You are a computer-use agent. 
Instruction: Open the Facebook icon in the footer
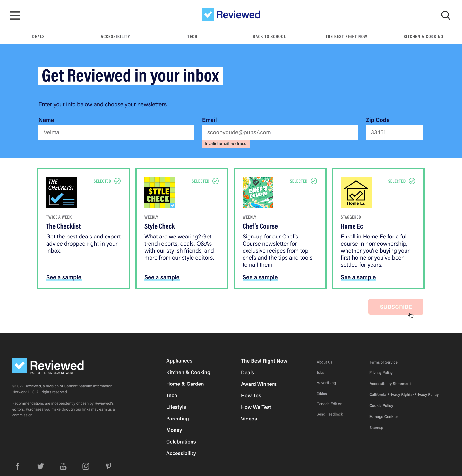18,466
